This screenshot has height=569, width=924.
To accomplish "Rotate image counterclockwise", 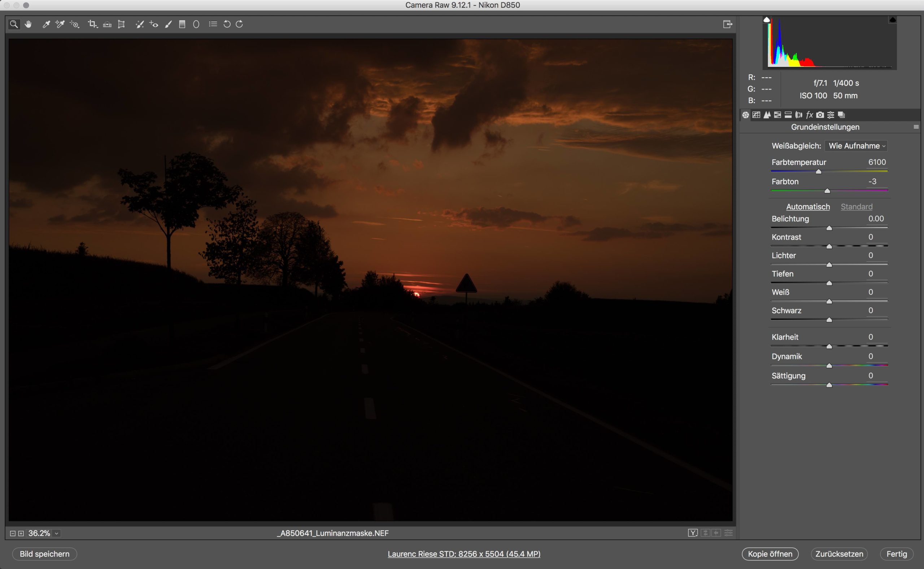I will [227, 24].
